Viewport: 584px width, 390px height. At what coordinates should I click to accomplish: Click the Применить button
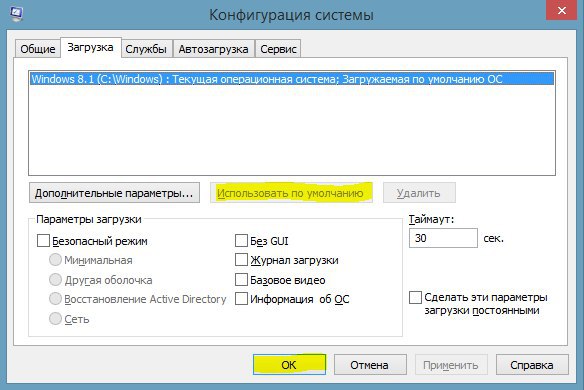coord(451,365)
